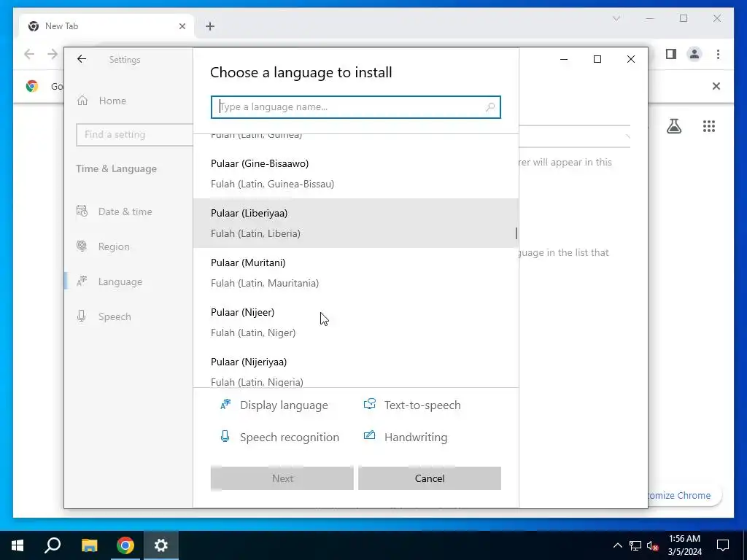Click the muted volume tray icon

pos(653,545)
